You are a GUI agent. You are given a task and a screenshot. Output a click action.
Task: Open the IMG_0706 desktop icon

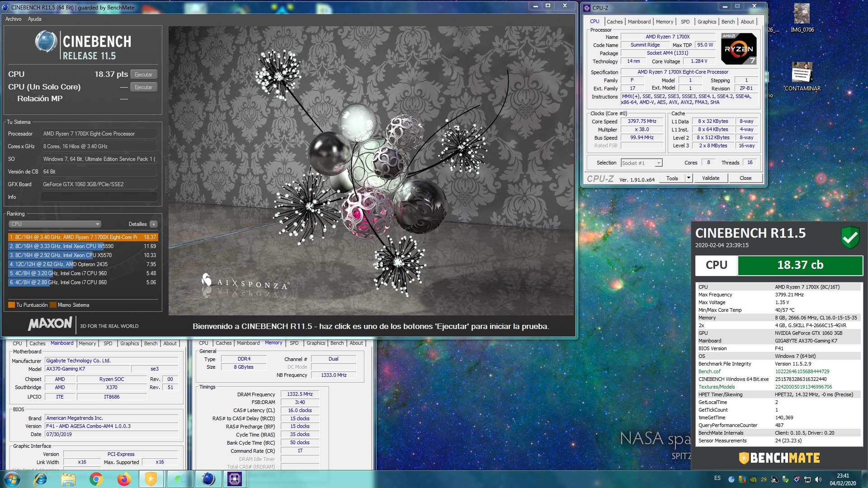point(802,18)
